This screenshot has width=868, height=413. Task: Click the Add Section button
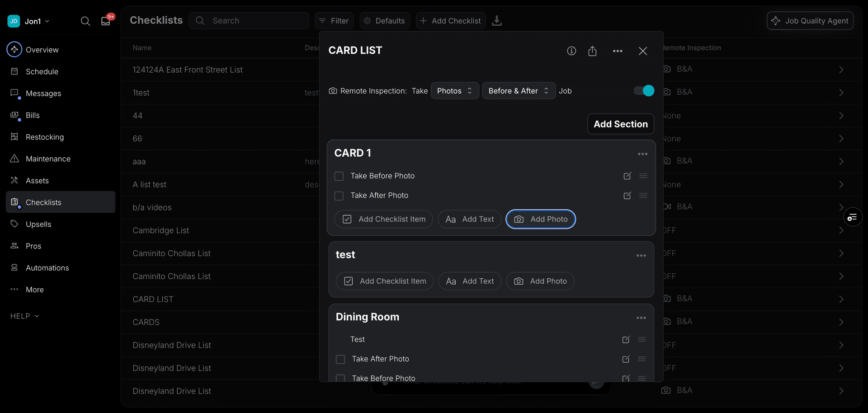(x=620, y=123)
